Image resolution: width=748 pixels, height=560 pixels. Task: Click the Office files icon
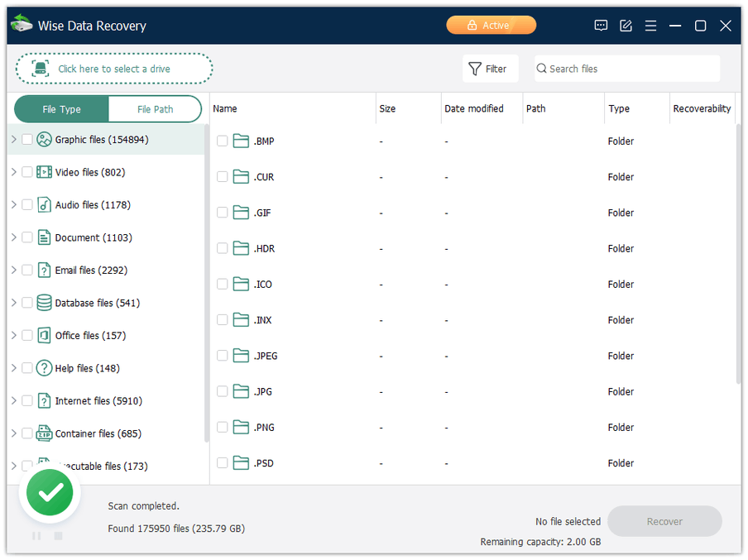44,335
